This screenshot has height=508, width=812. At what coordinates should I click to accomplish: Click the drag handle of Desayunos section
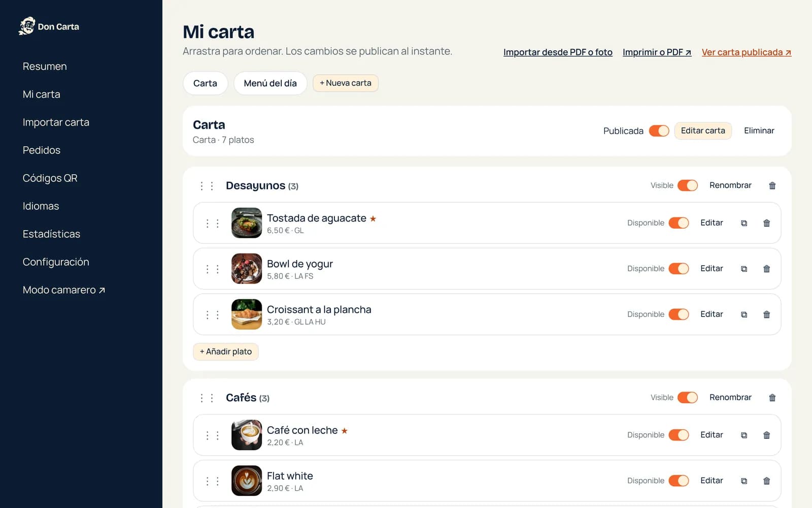pos(207,186)
